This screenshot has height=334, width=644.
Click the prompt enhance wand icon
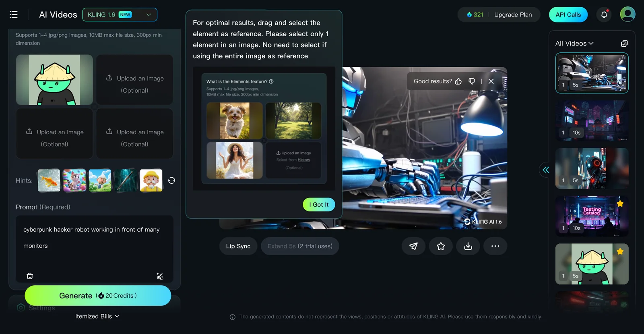pyautogui.click(x=160, y=276)
